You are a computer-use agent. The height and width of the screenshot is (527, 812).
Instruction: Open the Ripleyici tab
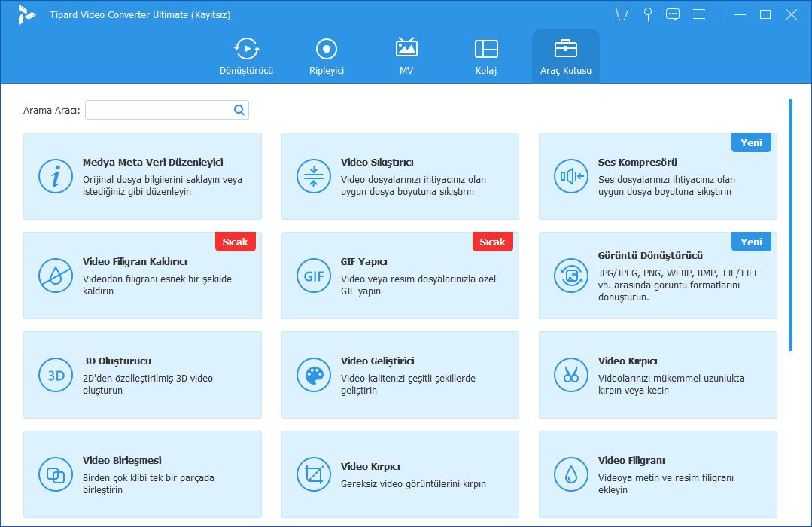click(327, 56)
